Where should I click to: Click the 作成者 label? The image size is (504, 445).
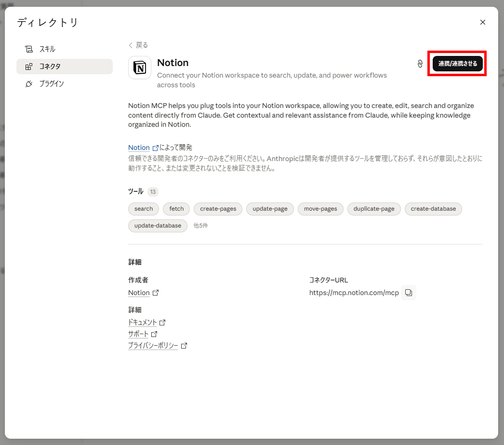pos(138,280)
